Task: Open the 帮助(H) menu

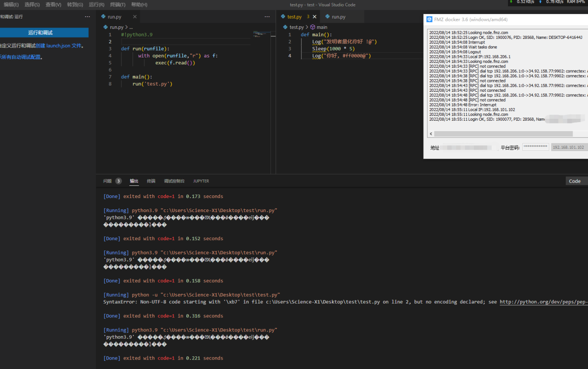Action: click(139, 5)
